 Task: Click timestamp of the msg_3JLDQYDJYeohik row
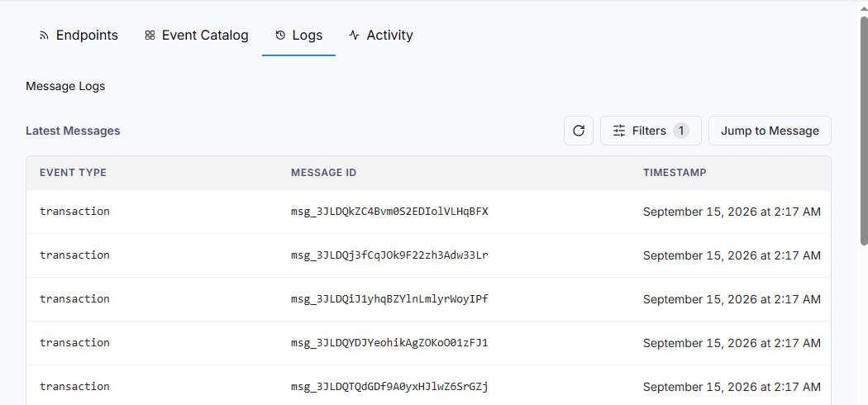point(732,343)
